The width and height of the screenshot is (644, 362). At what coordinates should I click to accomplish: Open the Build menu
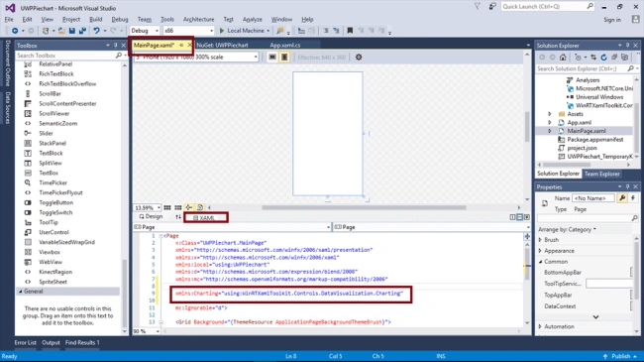[x=96, y=19]
